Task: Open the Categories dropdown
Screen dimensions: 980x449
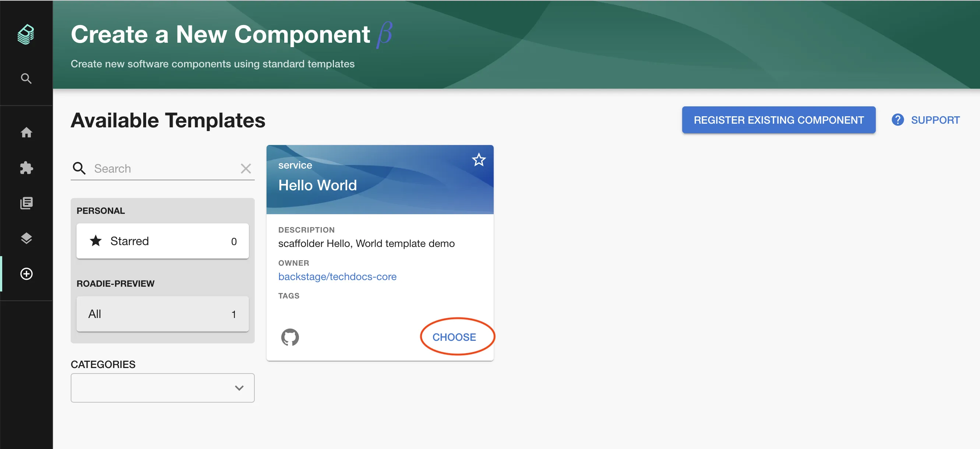Action: pyautogui.click(x=162, y=388)
